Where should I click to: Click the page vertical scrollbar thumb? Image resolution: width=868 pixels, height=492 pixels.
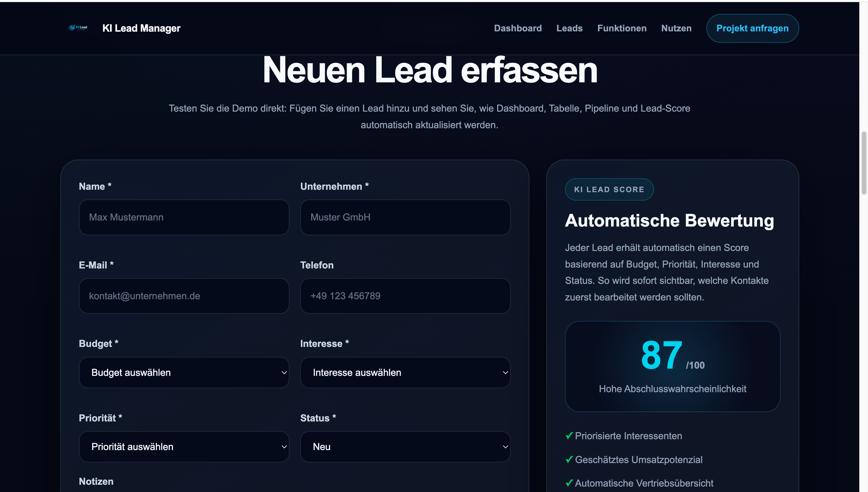864,163
